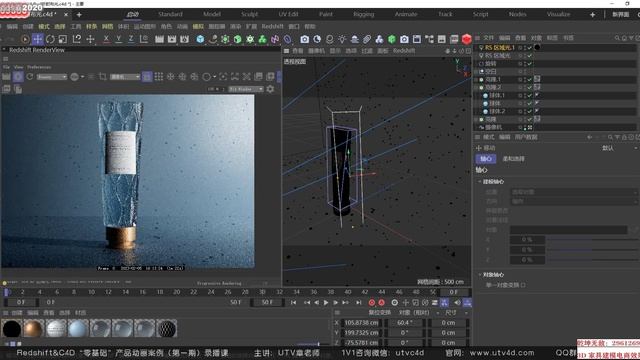Viewport: 640px width, 360px height.
Task: Click the X position field 105.8738 cm
Action: (x=362, y=322)
